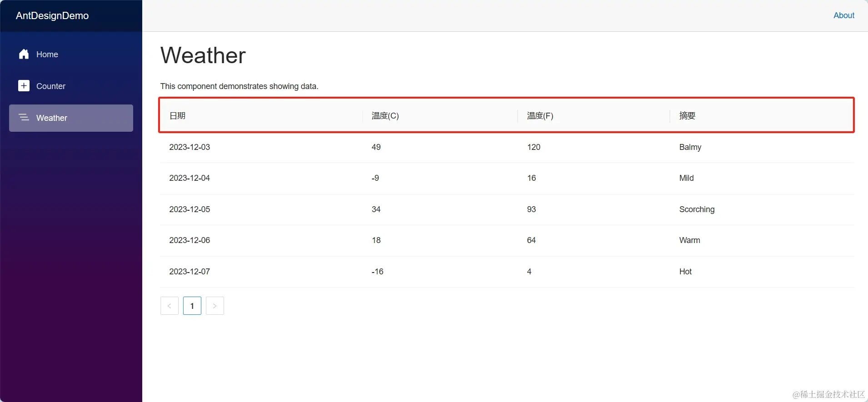The image size is (868, 402).
Task: Click the Home house icon
Action: [24, 54]
